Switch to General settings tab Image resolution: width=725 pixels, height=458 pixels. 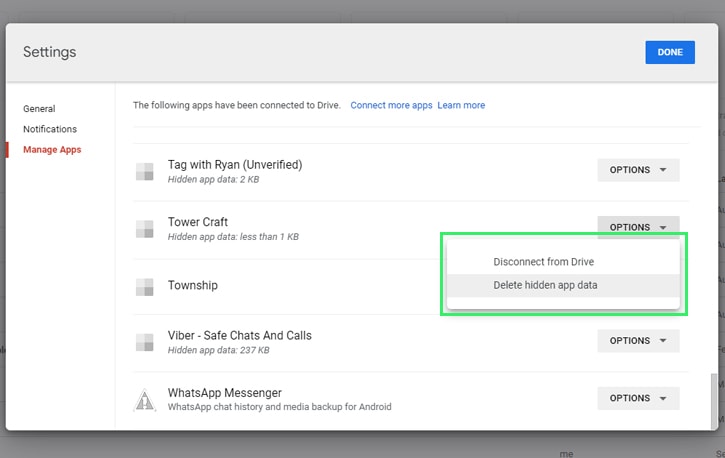pos(39,109)
